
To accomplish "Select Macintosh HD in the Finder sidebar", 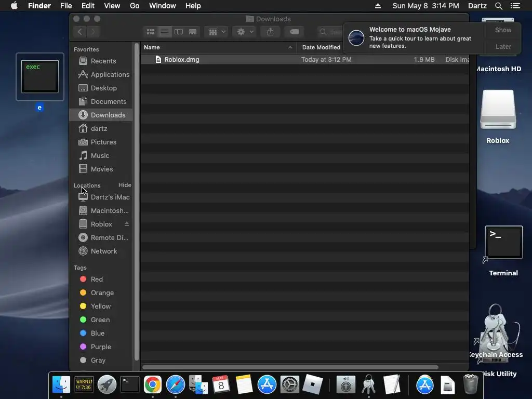I will (101, 211).
